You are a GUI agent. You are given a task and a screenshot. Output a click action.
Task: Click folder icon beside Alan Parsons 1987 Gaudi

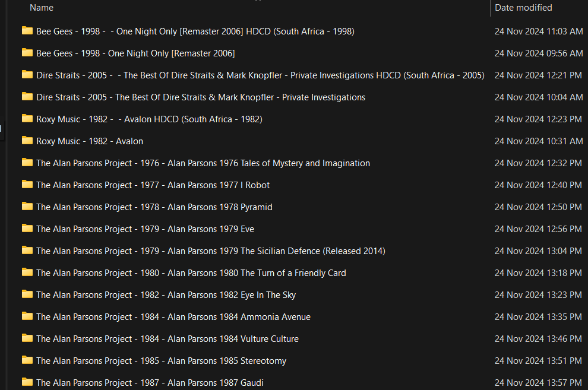click(27, 382)
